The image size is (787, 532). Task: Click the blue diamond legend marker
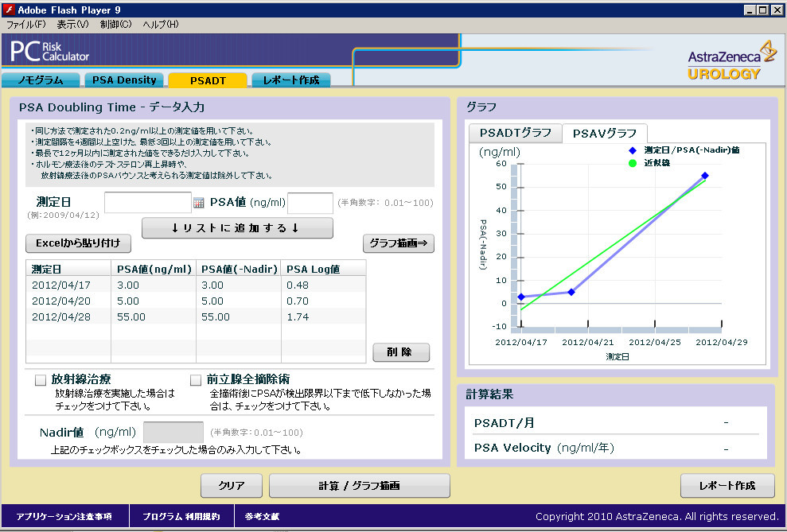tap(633, 150)
